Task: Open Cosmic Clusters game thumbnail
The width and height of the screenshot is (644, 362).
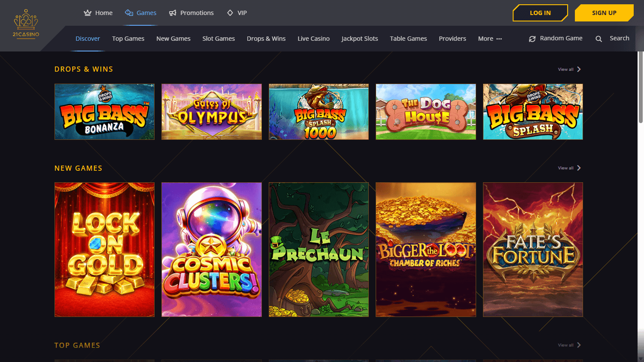Action: [212, 250]
